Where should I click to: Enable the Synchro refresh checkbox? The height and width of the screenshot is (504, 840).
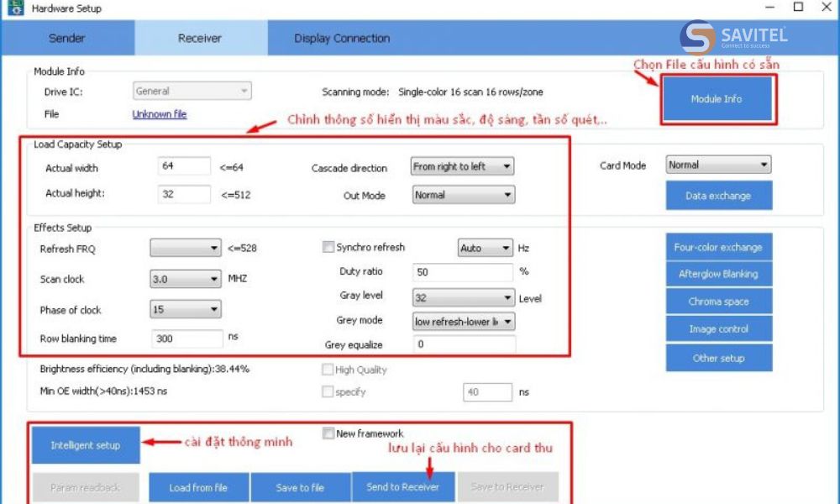328,248
